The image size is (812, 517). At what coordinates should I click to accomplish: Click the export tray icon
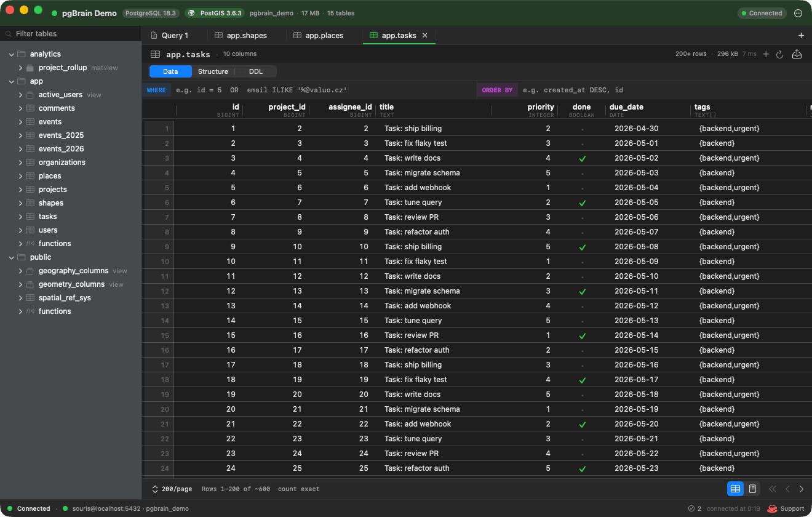click(x=797, y=54)
